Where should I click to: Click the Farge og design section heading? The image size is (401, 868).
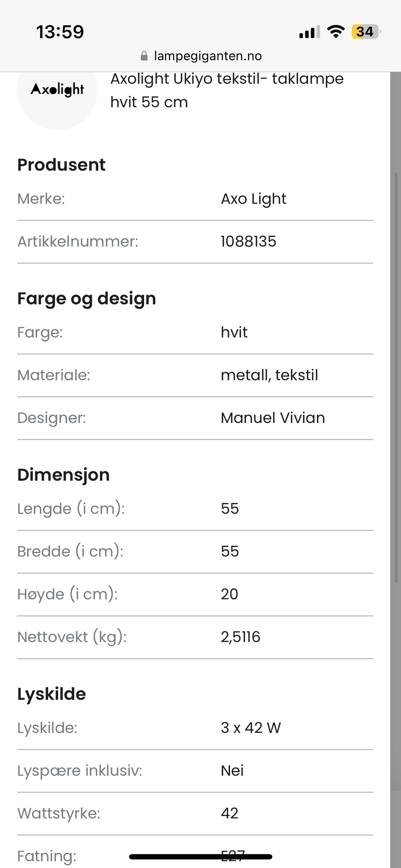[x=86, y=299]
